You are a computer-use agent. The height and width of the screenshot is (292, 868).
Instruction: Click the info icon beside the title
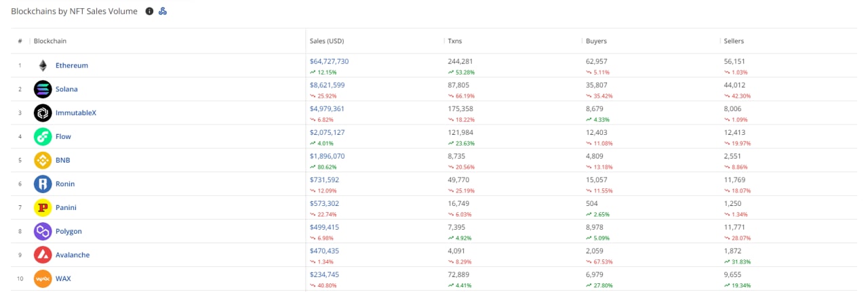[149, 12]
